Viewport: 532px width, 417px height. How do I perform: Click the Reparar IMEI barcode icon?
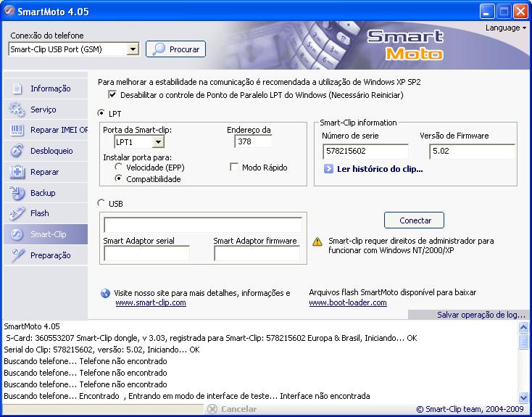pos(17,131)
